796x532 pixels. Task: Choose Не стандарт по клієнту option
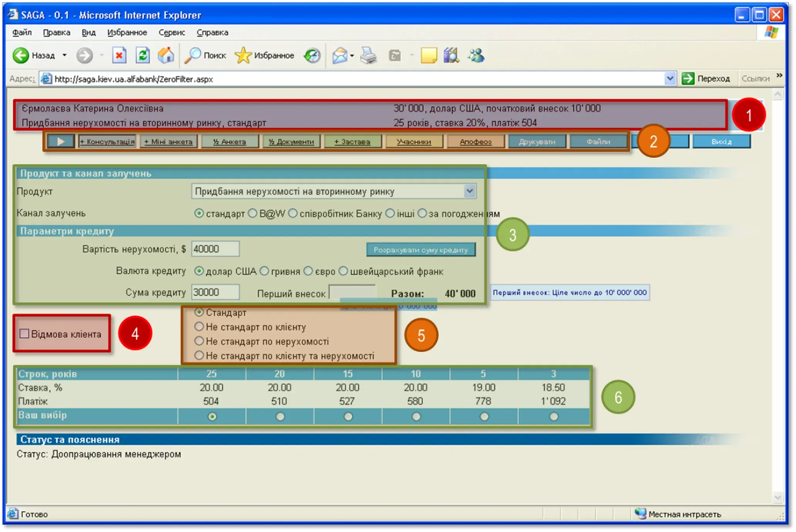(199, 327)
